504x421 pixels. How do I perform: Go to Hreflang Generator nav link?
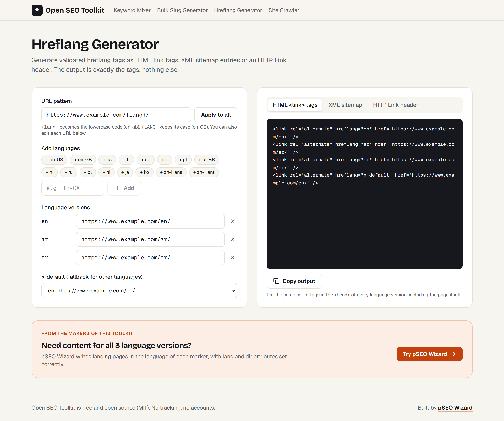tap(238, 10)
